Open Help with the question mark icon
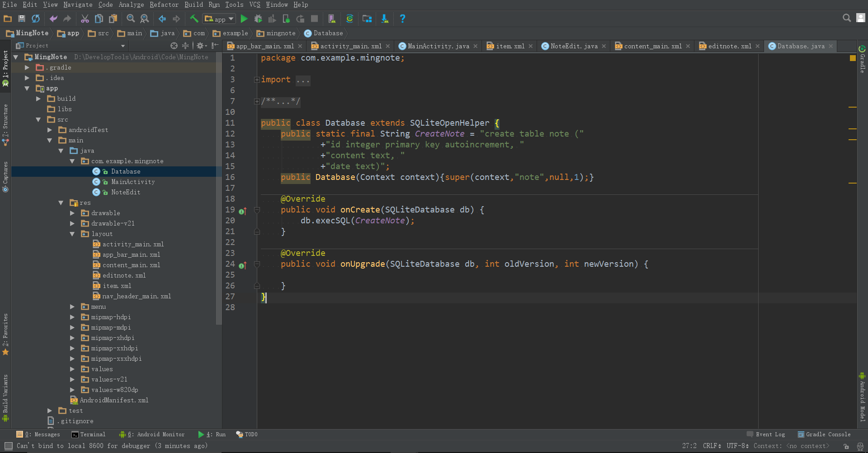The image size is (868, 453). tap(402, 19)
